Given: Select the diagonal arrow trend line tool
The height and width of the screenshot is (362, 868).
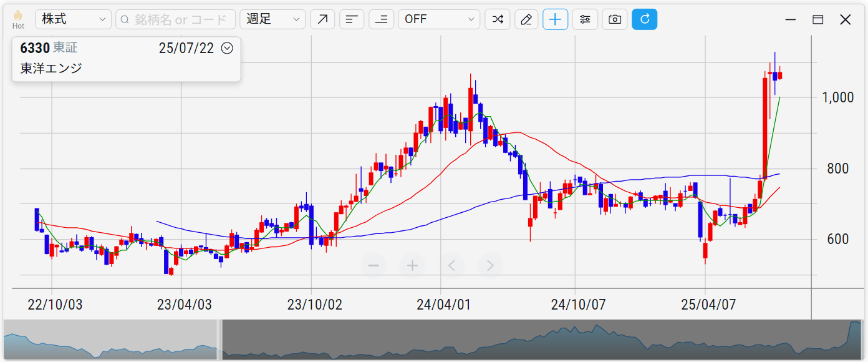Looking at the screenshot, I should (x=322, y=19).
